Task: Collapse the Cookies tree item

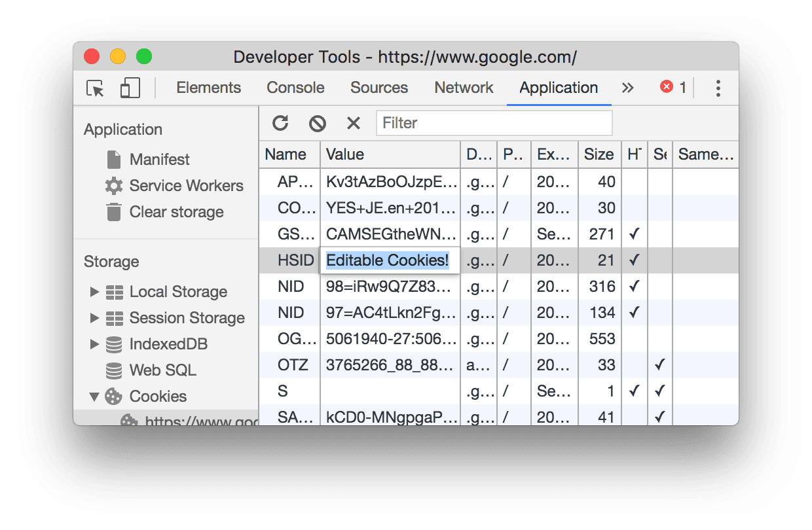Action: [95, 397]
